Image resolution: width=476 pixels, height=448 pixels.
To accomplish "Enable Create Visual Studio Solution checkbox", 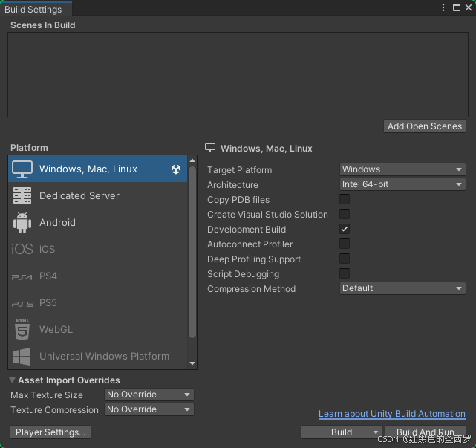I will [345, 215].
